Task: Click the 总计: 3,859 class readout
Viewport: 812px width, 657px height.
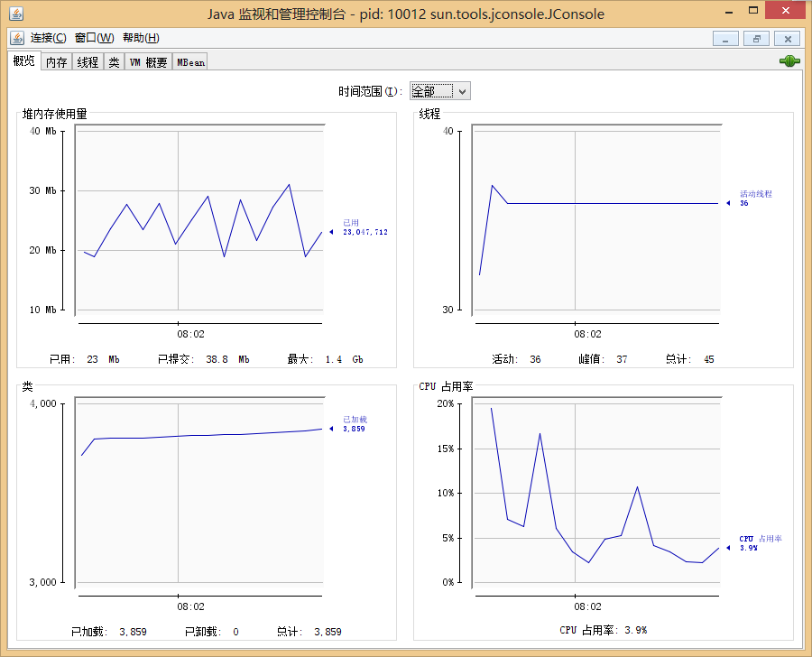Action: pyautogui.click(x=309, y=632)
